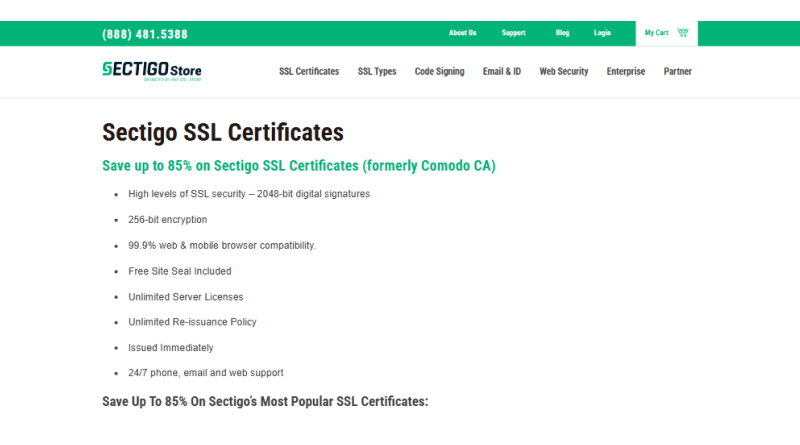Select the text 2048-bit digital signatures line
This screenshot has width=800, height=445.
(x=249, y=194)
